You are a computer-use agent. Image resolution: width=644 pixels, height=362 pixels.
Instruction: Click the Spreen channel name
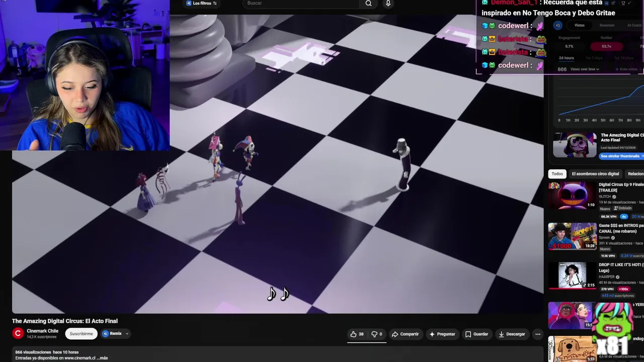tap(604, 237)
